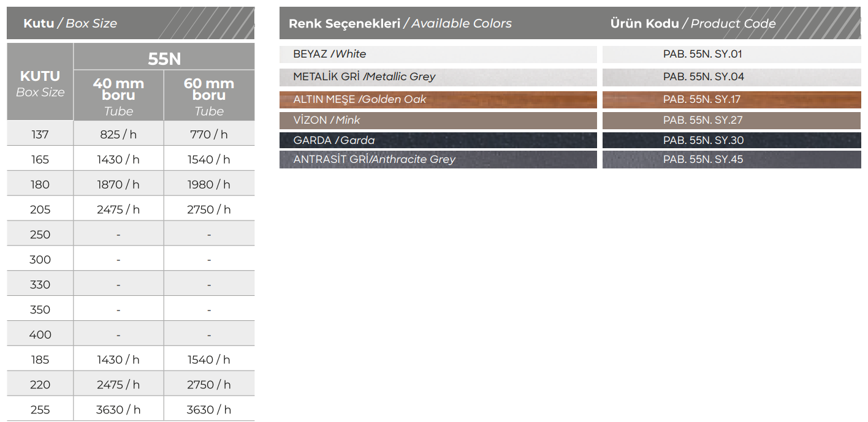Select the 60 mm boru column header

point(209,96)
